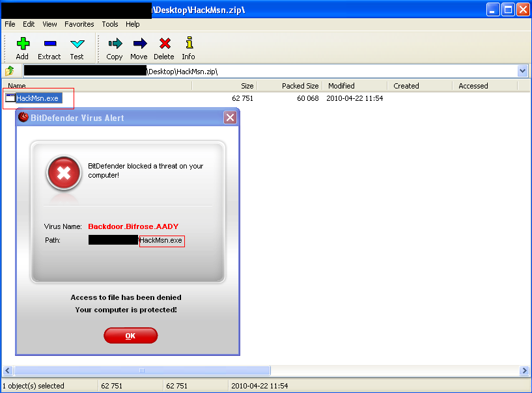Viewport: 532px width, 393px height.
Task: Open the File menu
Action: 10,24
